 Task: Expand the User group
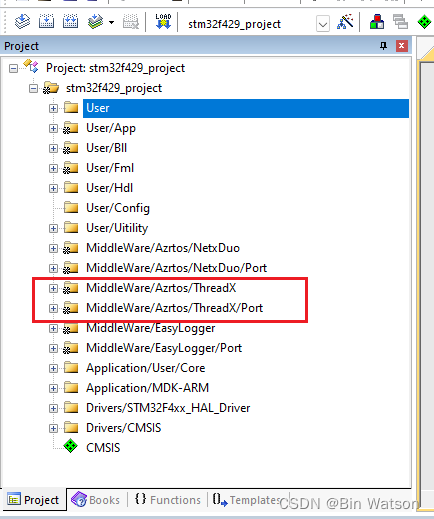coord(53,108)
